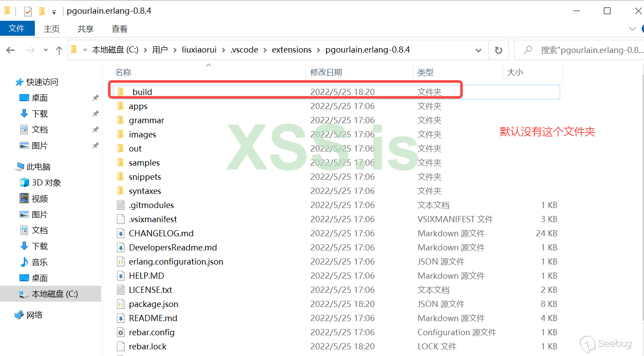Image resolution: width=644 pixels, height=356 pixels.
Task: Select the _build folder icon
Action: pos(121,92)
